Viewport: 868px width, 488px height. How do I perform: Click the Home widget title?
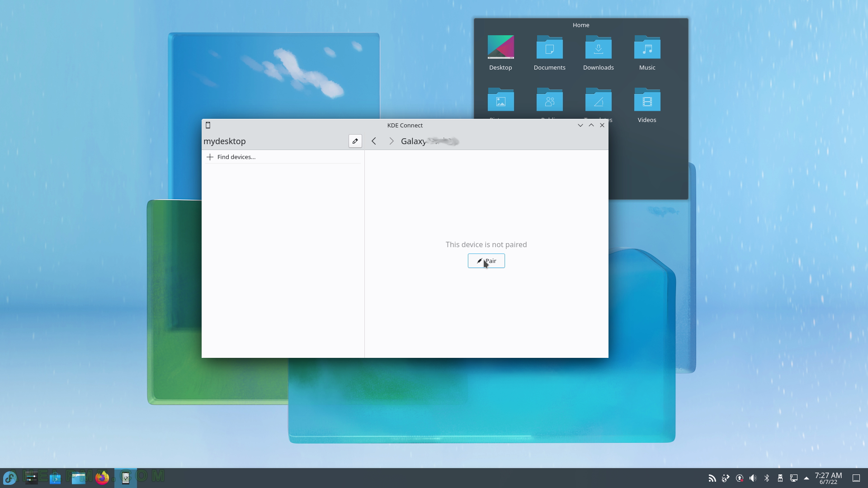(x=581, y=25)
